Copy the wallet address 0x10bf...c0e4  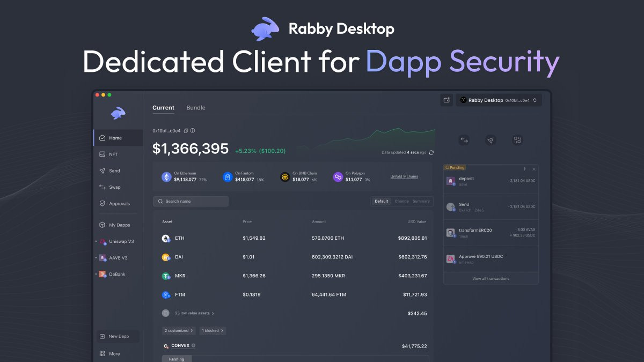(186, 130)
